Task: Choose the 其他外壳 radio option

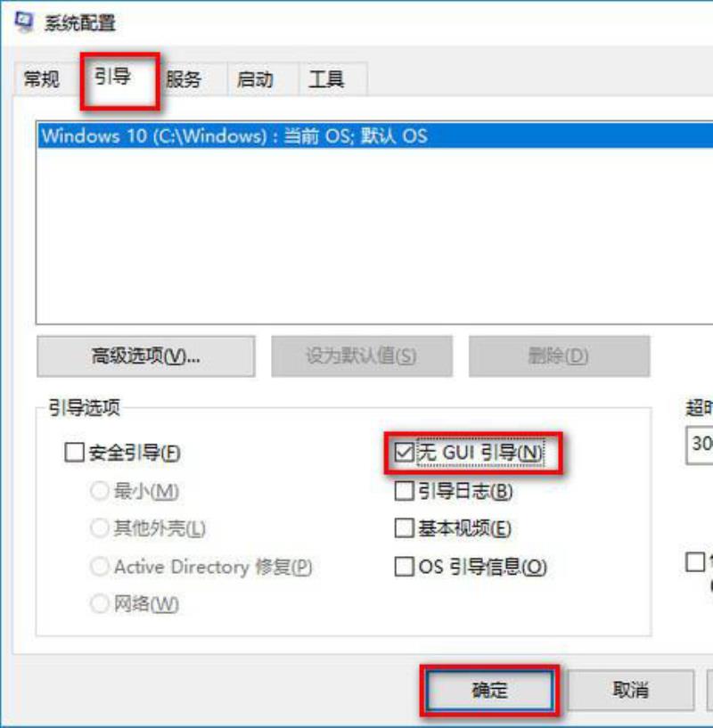Action: (x=100, y=528)
